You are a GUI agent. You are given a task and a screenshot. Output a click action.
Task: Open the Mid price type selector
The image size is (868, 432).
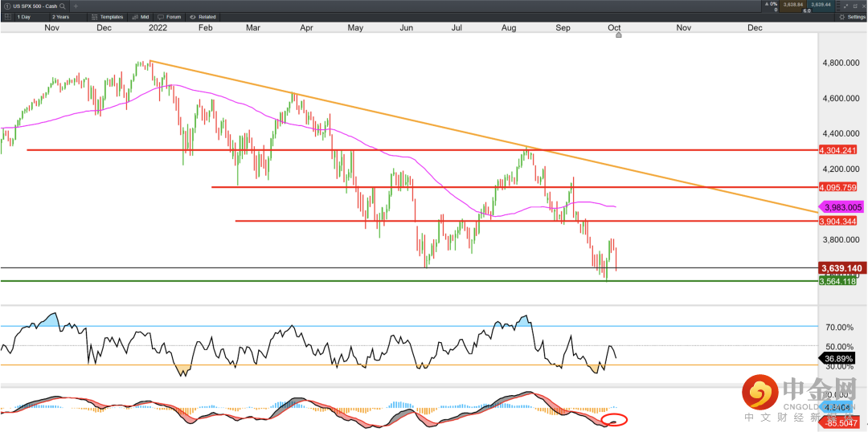pyautogui.click(x=140, y=16)
